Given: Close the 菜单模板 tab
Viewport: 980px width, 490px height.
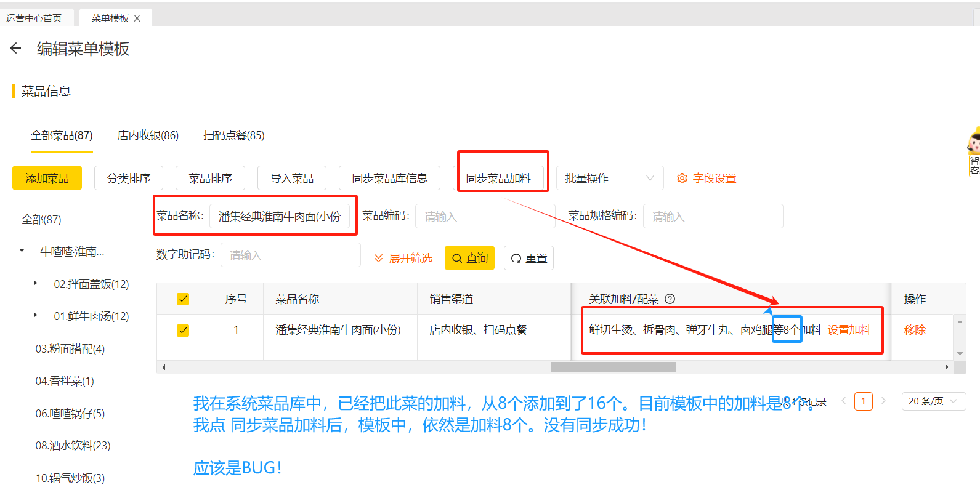Looking at the screenshot, I should tap(137, 18).
